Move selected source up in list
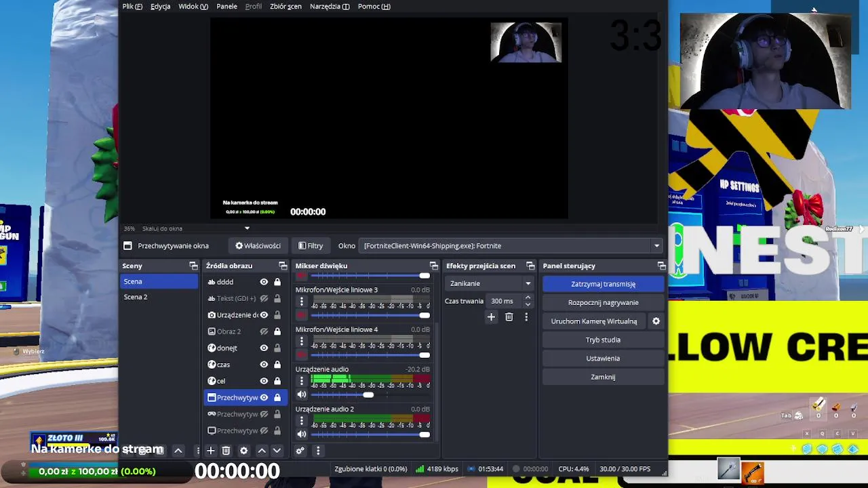This screenshot has height=488, width=868. pos(262,451)
